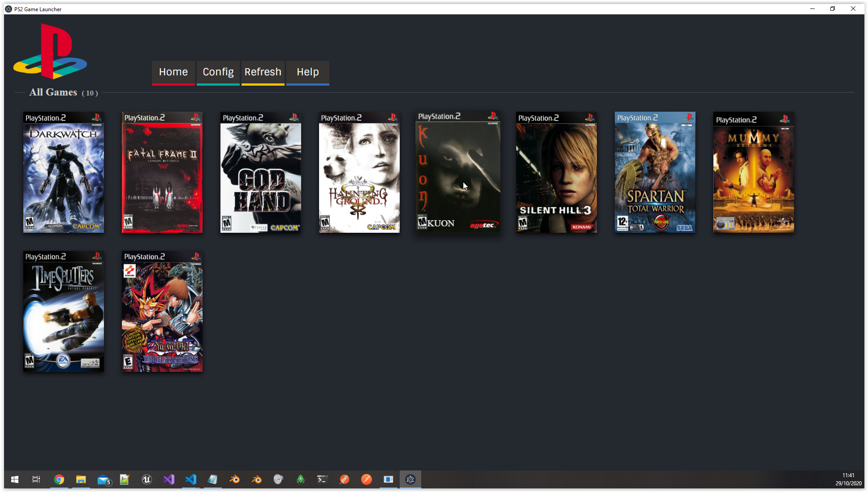Open the Windows Start menu
Image resolution: width=868 pixels, height=492 pixels.
(x=15, y=479)
